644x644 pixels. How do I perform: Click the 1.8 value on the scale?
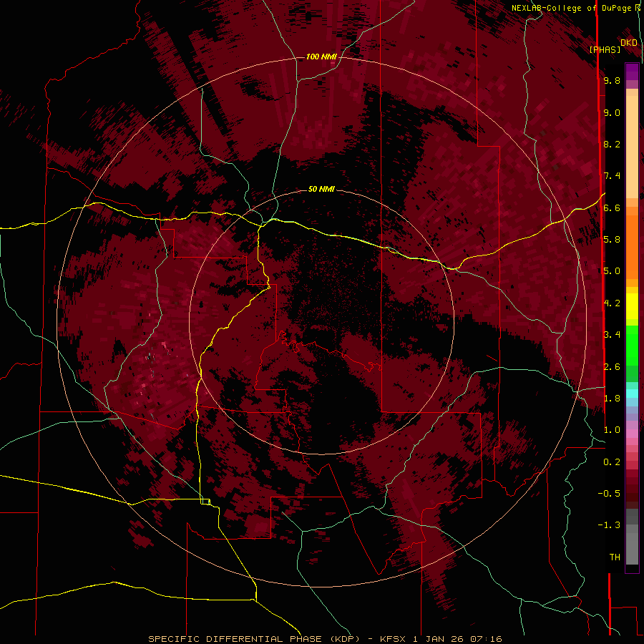click(612, 399)
